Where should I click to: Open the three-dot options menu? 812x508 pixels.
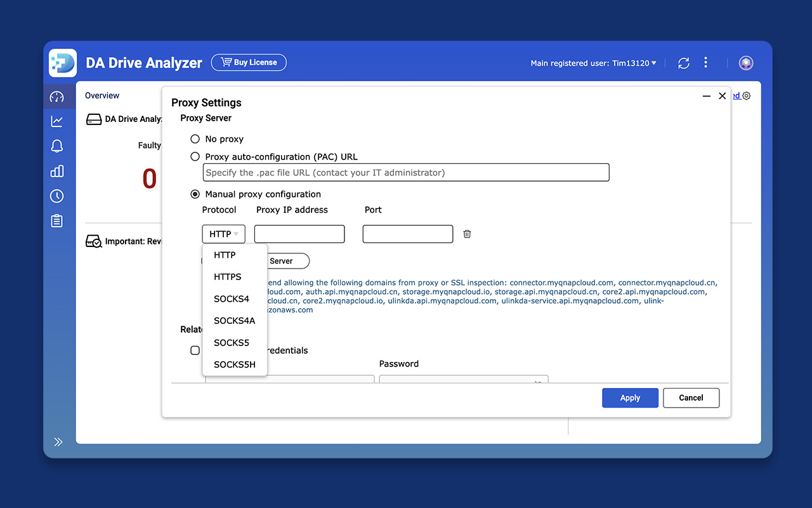pyautogui.click(x=705, y=63)
